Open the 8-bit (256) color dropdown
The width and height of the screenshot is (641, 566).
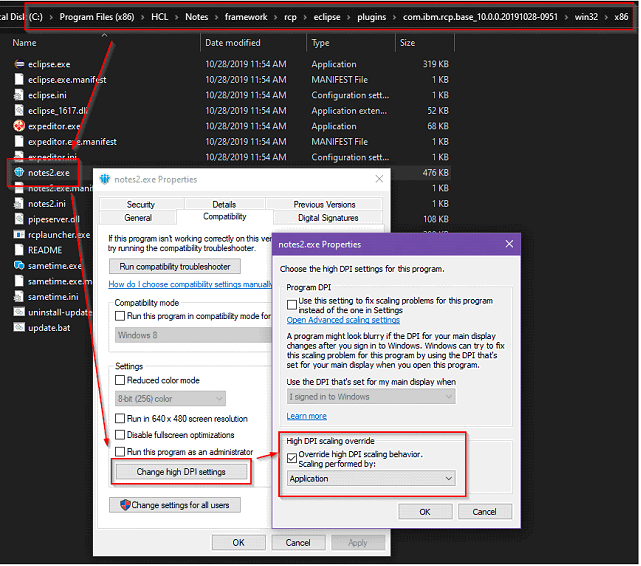coord(170,398)
